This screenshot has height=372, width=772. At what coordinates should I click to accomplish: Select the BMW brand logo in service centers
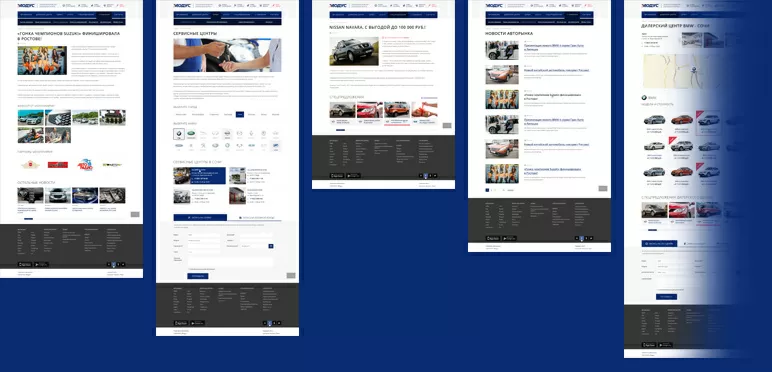click(x=179, y=134)
